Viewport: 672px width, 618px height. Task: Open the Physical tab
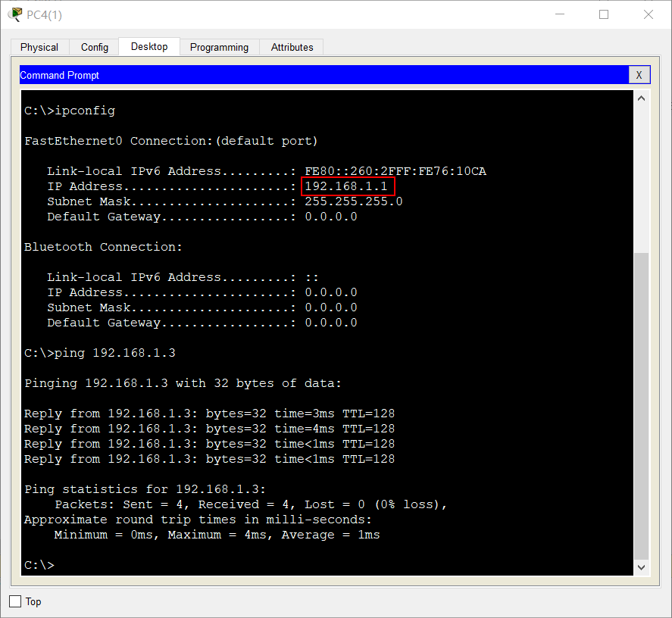click(39, 47)
